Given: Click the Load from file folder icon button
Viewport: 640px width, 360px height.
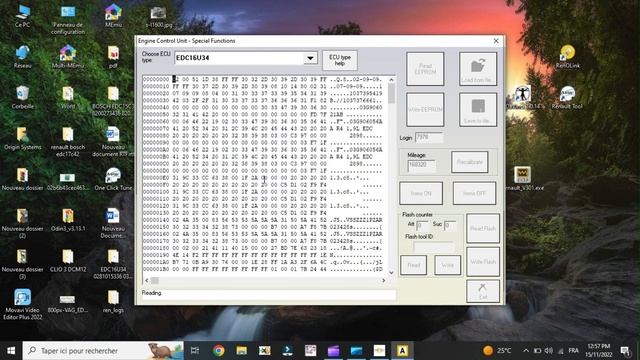Looking at the screenshot, I should coord(478,69).
